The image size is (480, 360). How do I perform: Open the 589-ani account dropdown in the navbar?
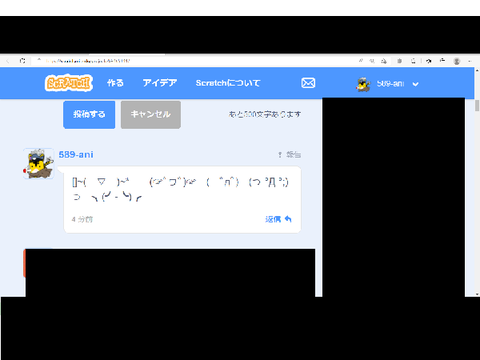coord(387,84)
